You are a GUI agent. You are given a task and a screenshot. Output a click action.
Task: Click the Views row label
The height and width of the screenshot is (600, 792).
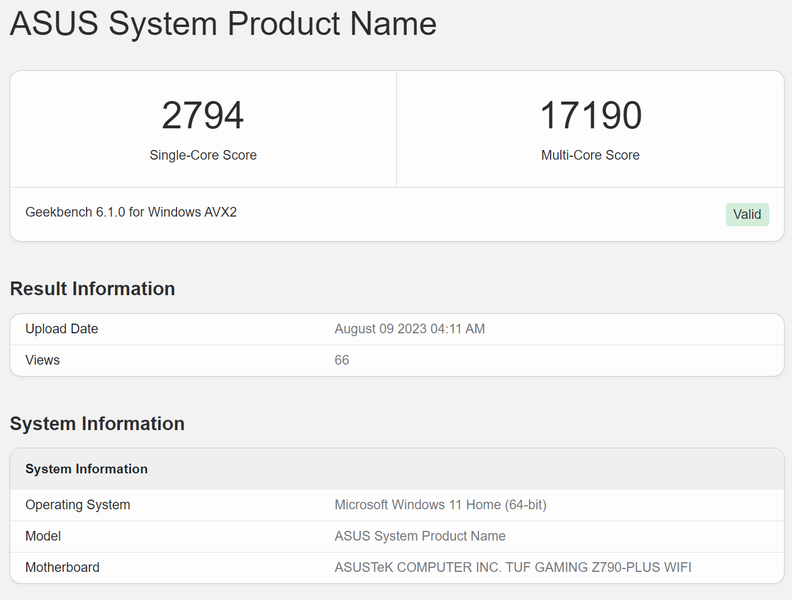pyautogui.click(x=43, y=360)
